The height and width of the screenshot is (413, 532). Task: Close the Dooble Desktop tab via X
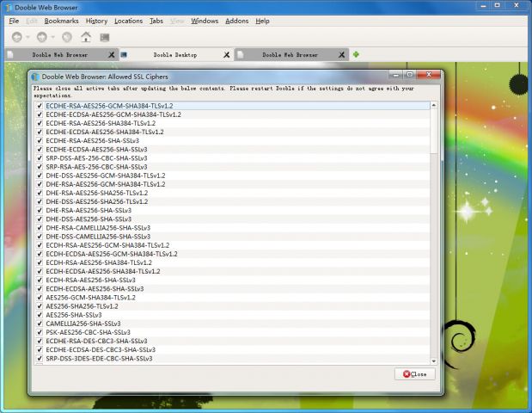(x=226, y=55)
